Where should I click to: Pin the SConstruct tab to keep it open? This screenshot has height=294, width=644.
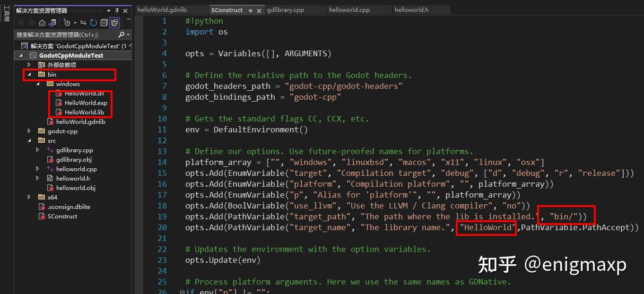coord(250,10)
